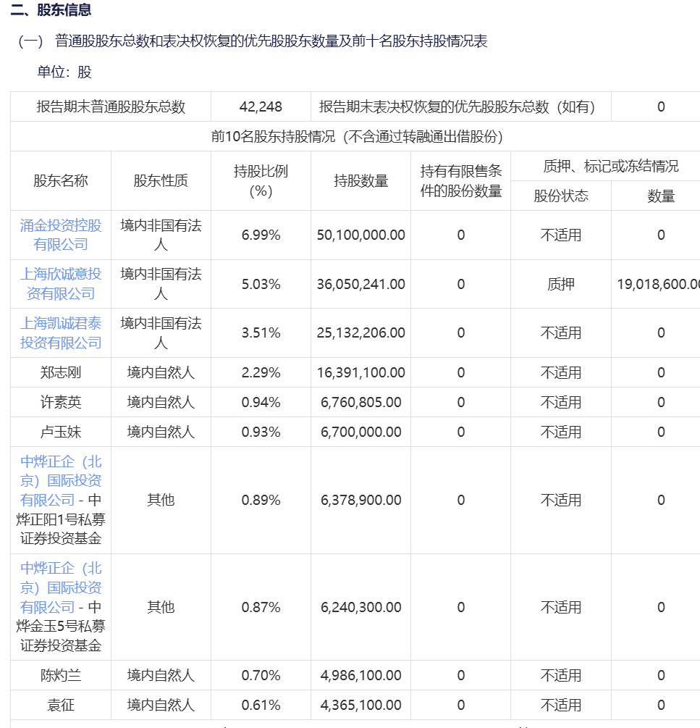The height and width of the screenshot is (728, 700).
Task: Click the 股东性质 column header
Action: pyautogui.click(x=161, y=181)
